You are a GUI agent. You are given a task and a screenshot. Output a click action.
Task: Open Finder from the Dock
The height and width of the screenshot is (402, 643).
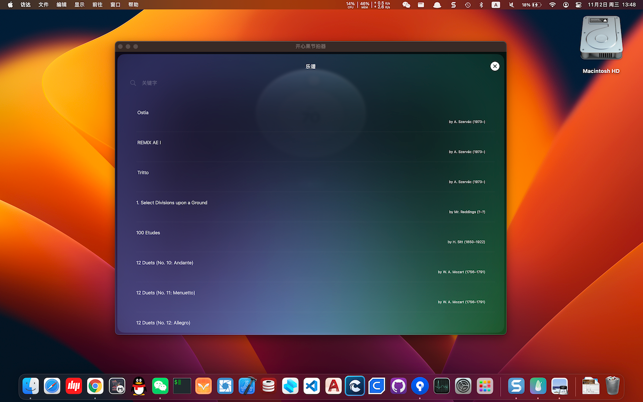click(30, 386)
